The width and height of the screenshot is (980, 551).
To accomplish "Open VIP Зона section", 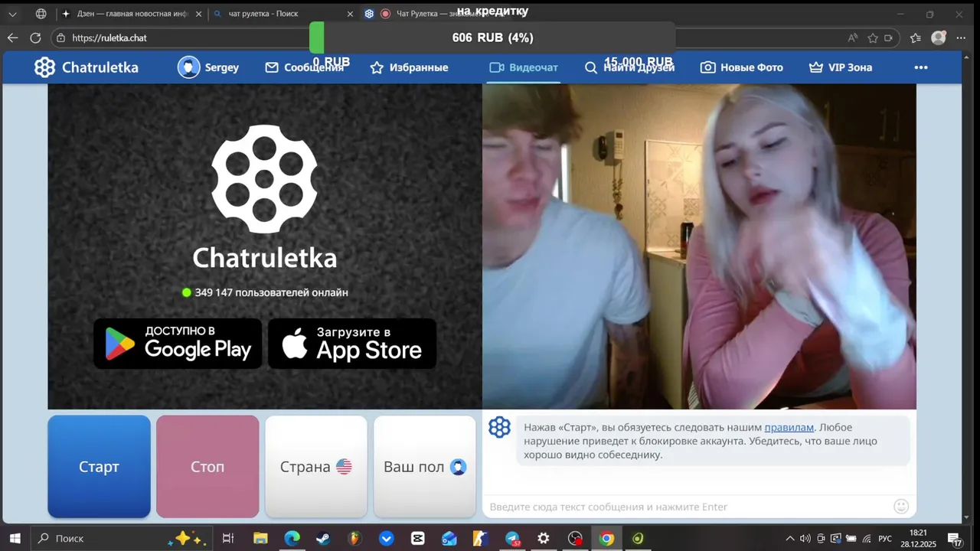I will pyautogui.click(x=841, y=67).
